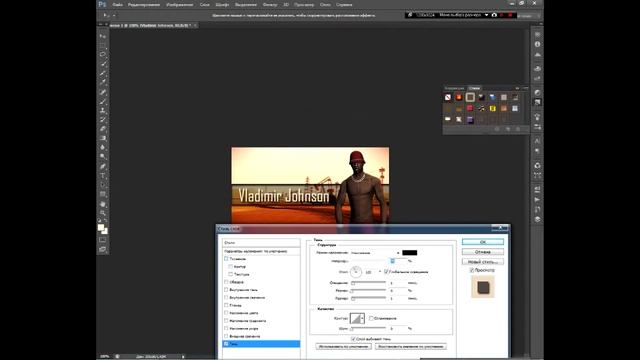640x360 pixels.
Task: Select the Healing Brush tool
Action: coord(102,92)
